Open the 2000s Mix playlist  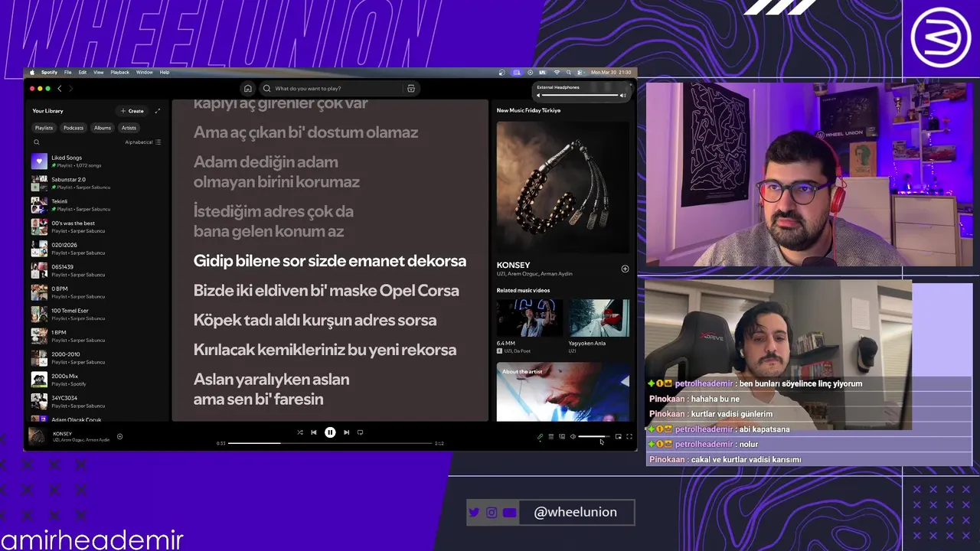tap(97, 380)
